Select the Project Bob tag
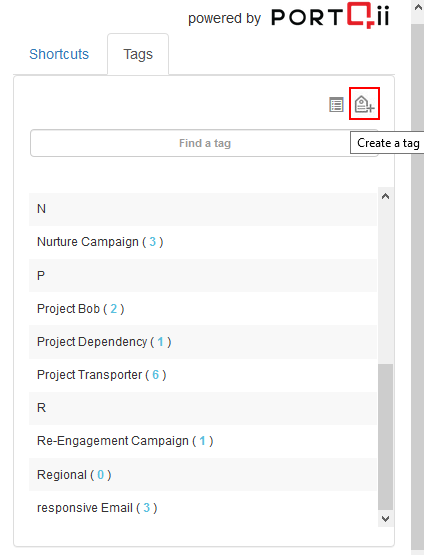 click(x=81, y=309)
